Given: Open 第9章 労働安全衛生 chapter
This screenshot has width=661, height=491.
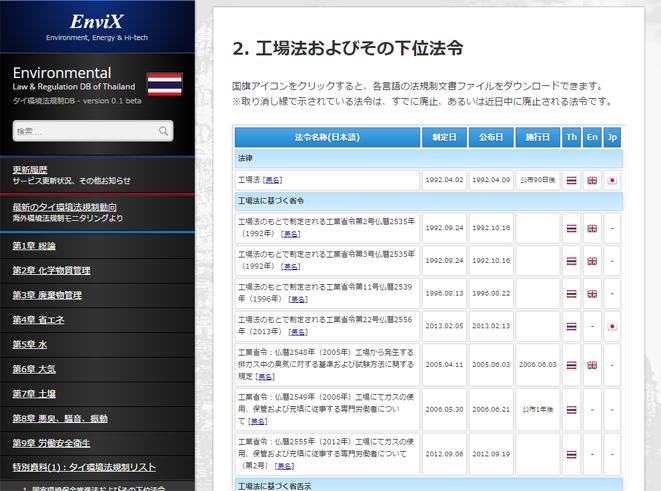Looking at the screenshot, I should tap(51, 443).
